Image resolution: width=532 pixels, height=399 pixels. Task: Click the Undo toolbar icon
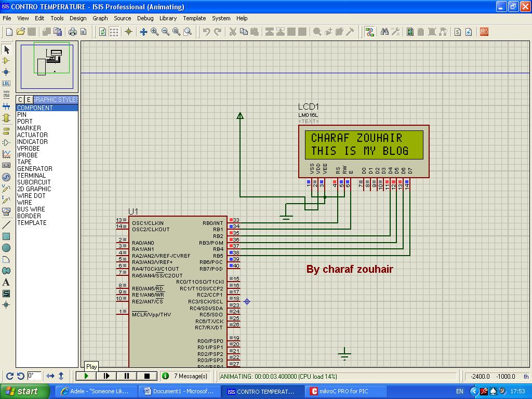pyautogui.click(x=207, y=31)
